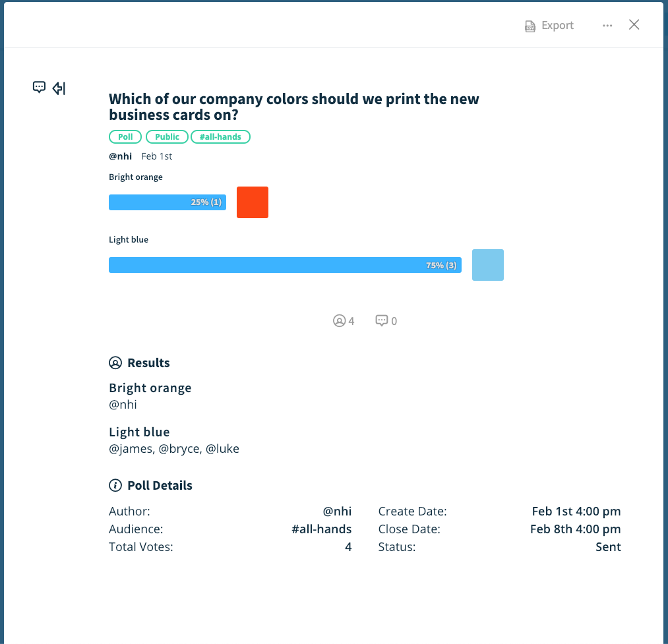Viewport: 668px width, 644px height.
Task: Select the light blue color swatch
Action: [488, 265]
